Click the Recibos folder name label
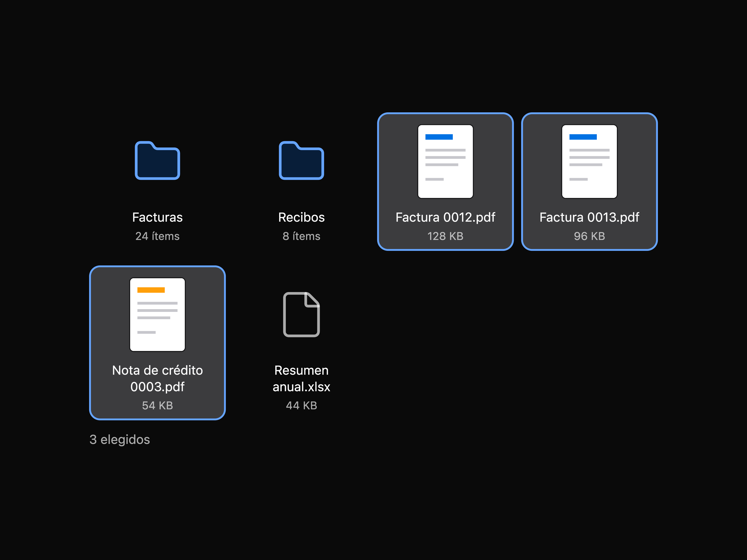Image resolution: width=747 pixels, height=560 pixels. (301, 217)
